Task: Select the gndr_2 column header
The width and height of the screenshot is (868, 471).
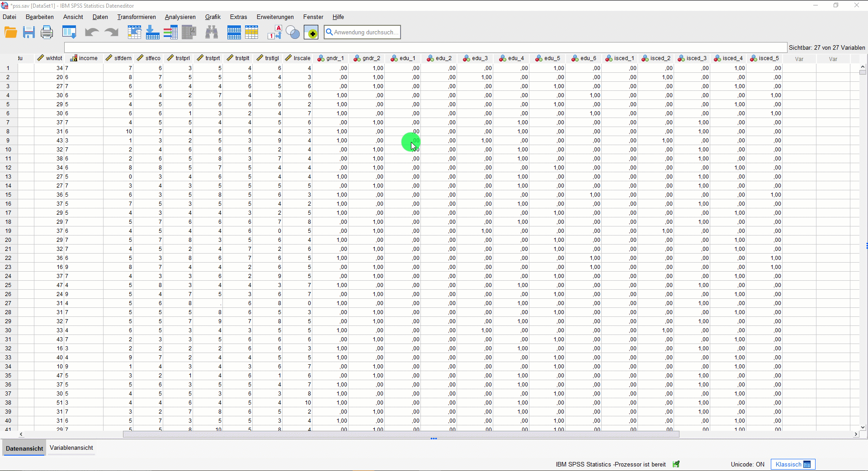Action: point(367,58)
